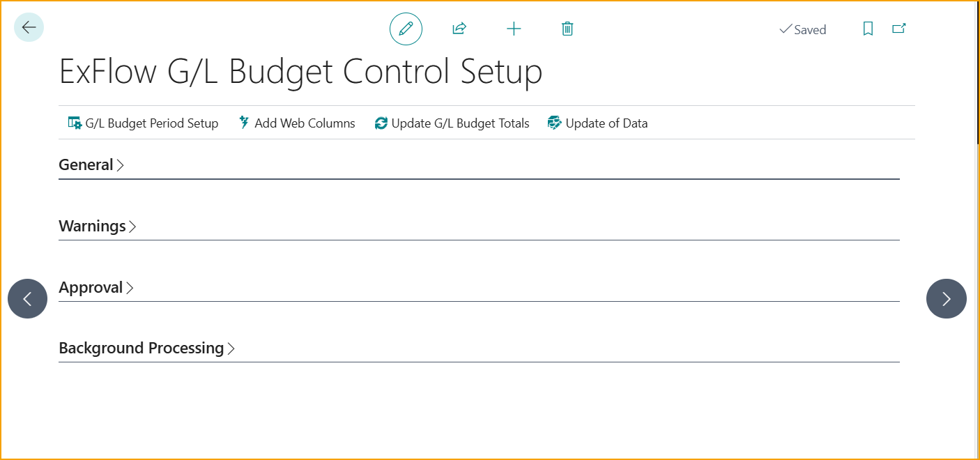The width and height of the screenshot is (980, 460).
Task: Open page in a new window
Action: tap(899, 29)
